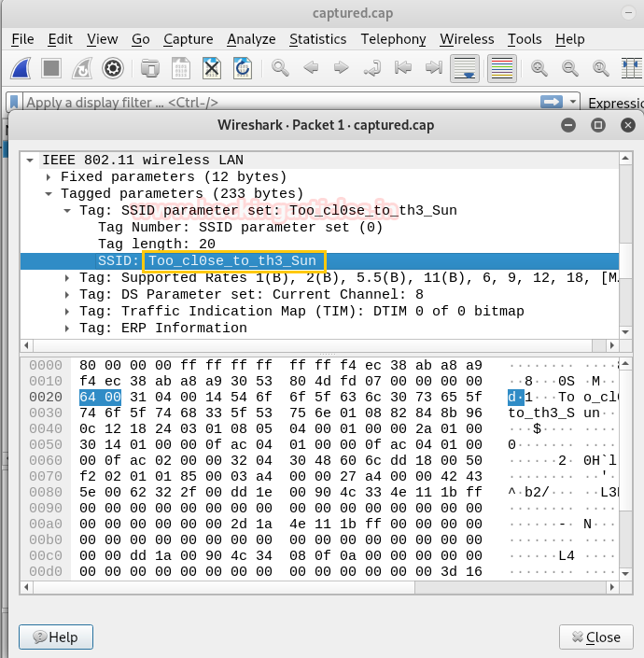Open display filter history dropdown
Image resolution: width=644 pixels, height=658 pixels.
(573, 102)
